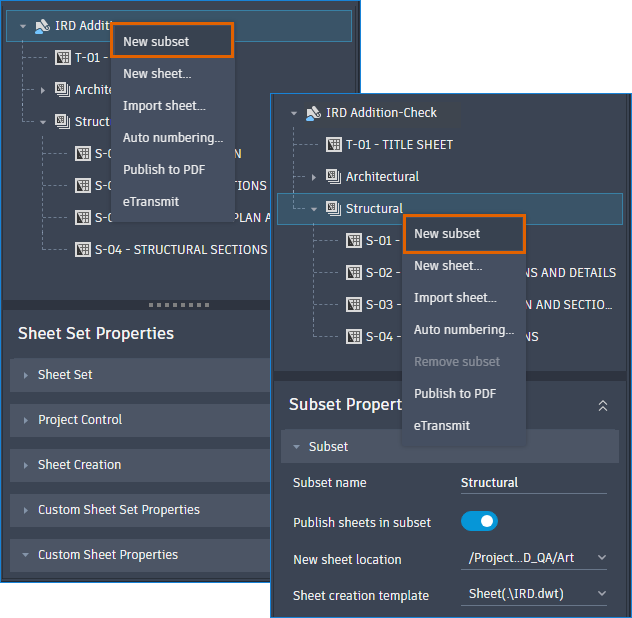Click the S-04 STRUCTURAL SECTIONS sheet icon
The image size is (632, 618).
tap(83, 250)
